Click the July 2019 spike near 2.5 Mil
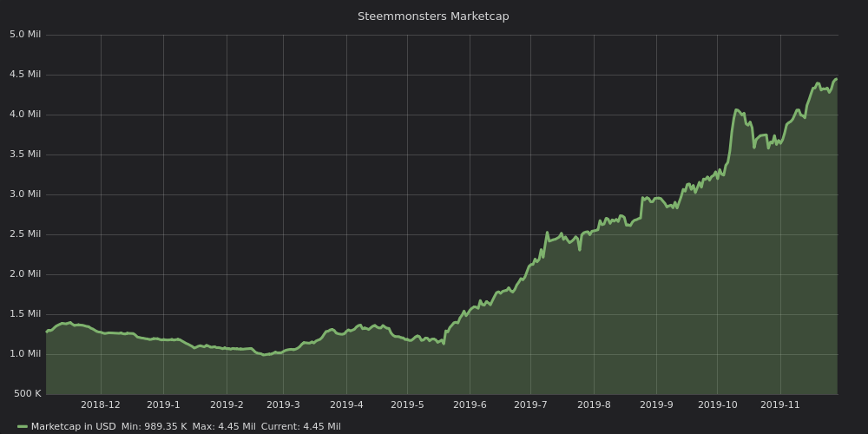This screenshot has width=868, height=434. click(547, 233)
